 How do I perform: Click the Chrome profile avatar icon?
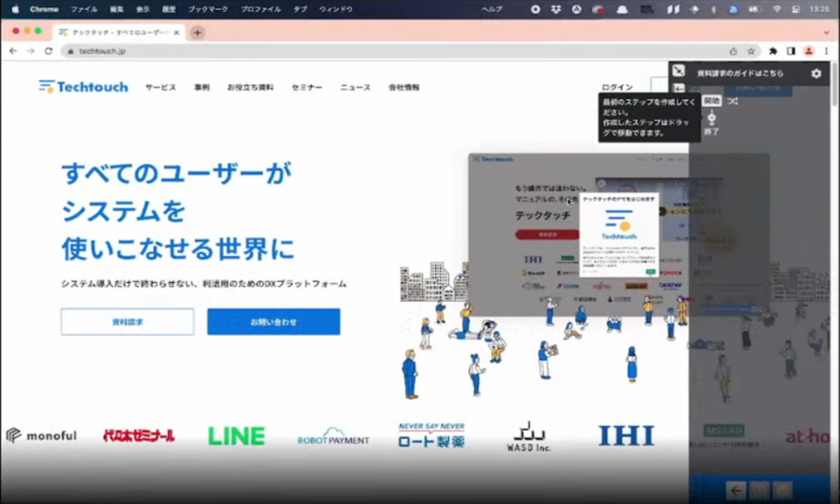pyautogui.click(x=809, y=50)
